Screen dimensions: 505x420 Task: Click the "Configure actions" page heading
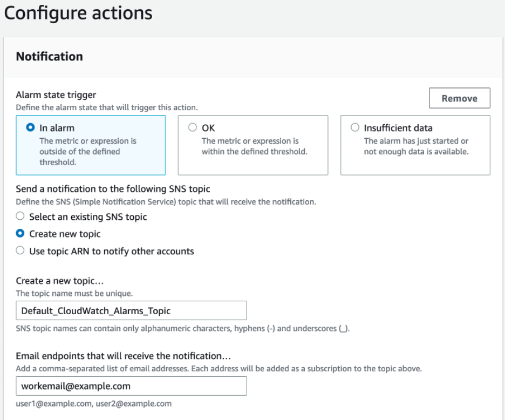coord(78,13)
